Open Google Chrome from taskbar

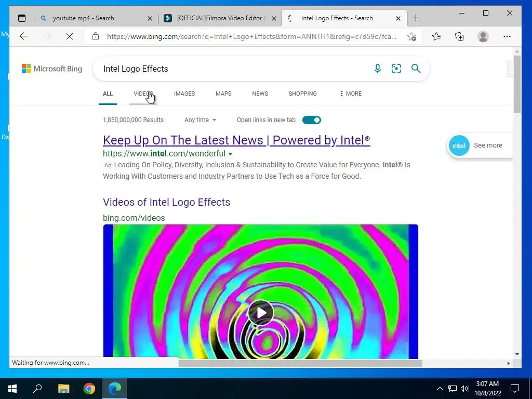(x=89, y=389)
